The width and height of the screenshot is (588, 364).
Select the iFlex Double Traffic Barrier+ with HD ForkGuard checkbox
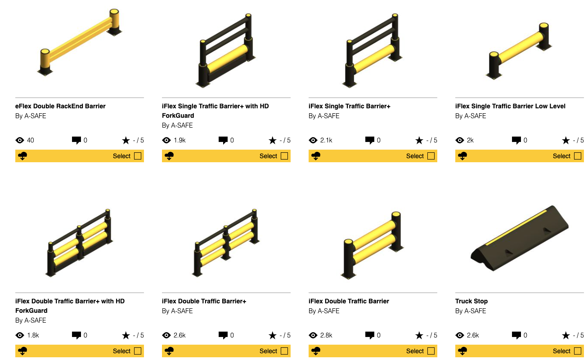pos(138,351)
